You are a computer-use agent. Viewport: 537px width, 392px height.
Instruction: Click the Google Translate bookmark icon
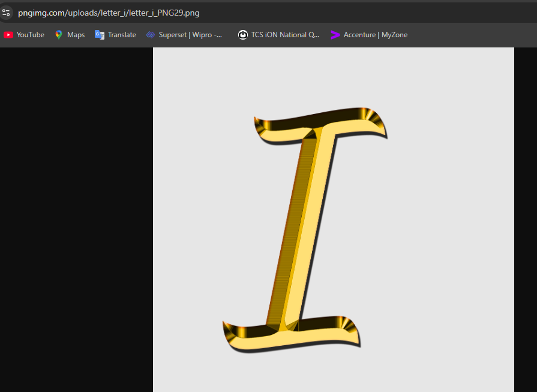pyautogui.click(x=100, y=35)
